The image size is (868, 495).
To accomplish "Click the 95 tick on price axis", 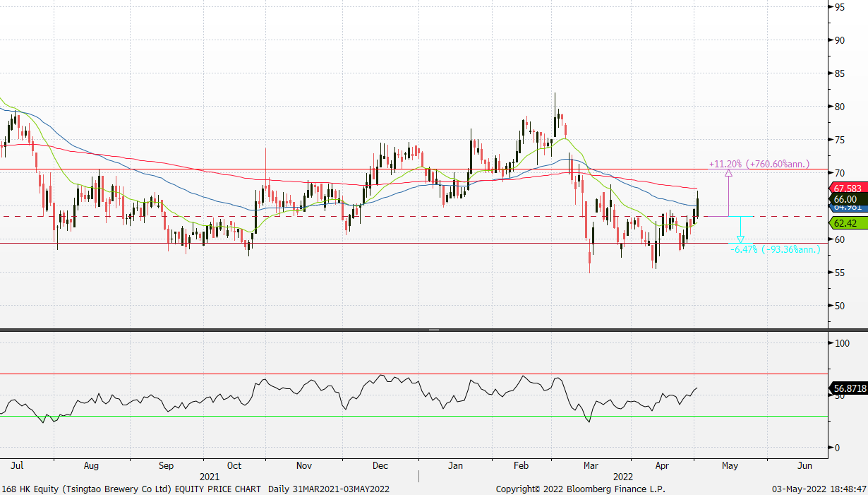I will pos(840,7).
